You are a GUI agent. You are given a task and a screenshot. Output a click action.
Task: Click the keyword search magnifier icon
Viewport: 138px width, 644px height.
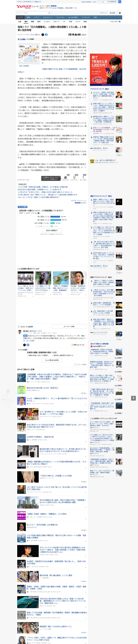pyautogui.click(x=49, y=13)
